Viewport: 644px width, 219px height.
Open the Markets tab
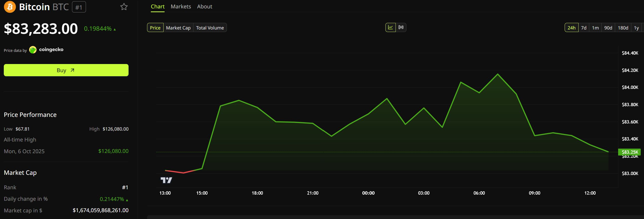181,7
